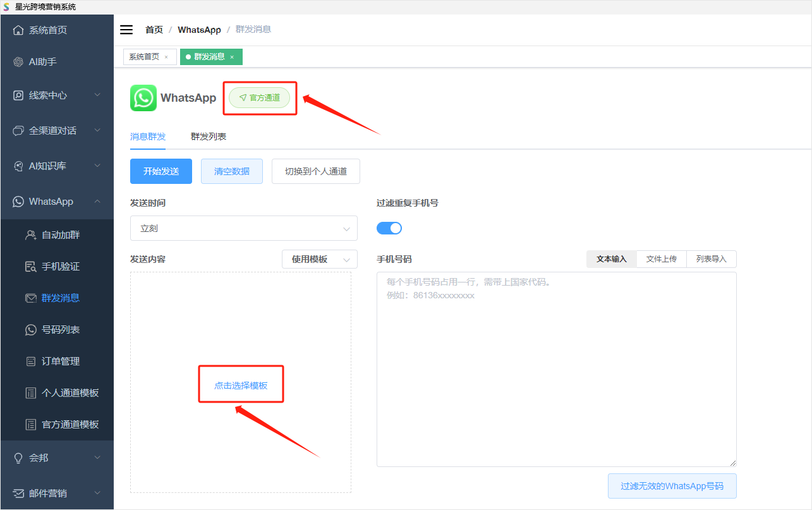Viewport: 812px width, 510px height.
Task: Click the 官方通道模板 document icon
Action: coord(30,425)
